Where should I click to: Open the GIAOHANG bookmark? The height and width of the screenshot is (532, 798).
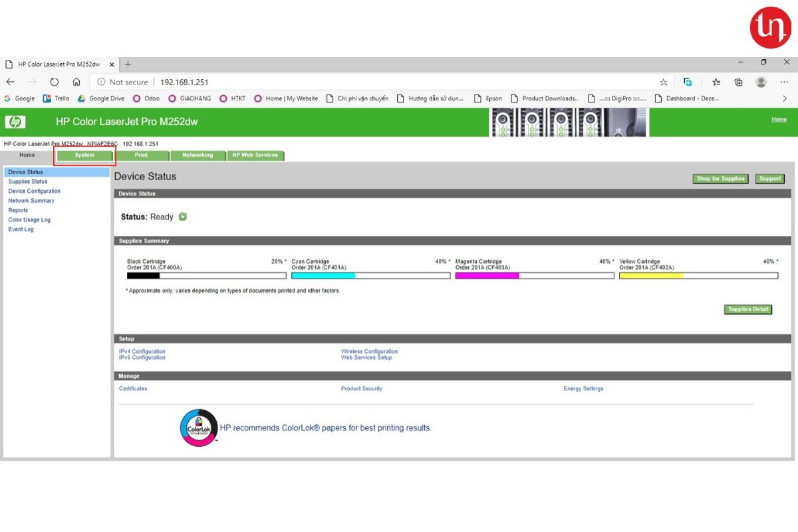[x=190, y=98]
